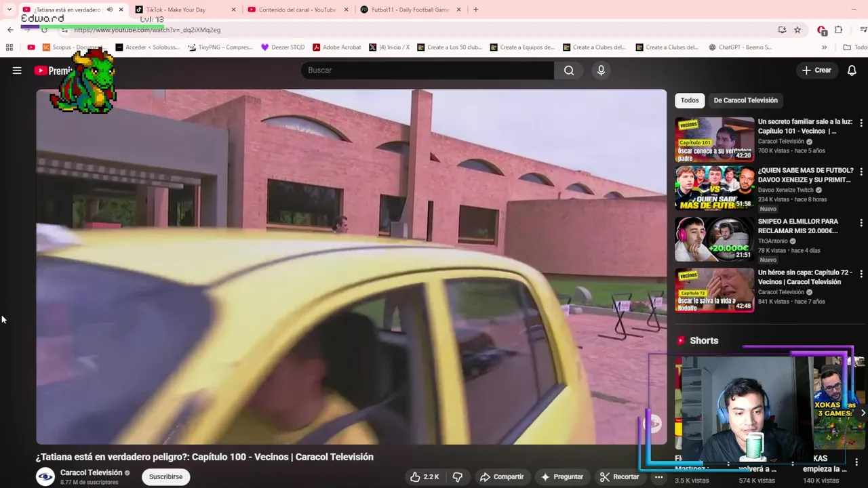This screenshot has height=488, width=868.
Task: Reload the page
Action: click(x=44, y=30)
